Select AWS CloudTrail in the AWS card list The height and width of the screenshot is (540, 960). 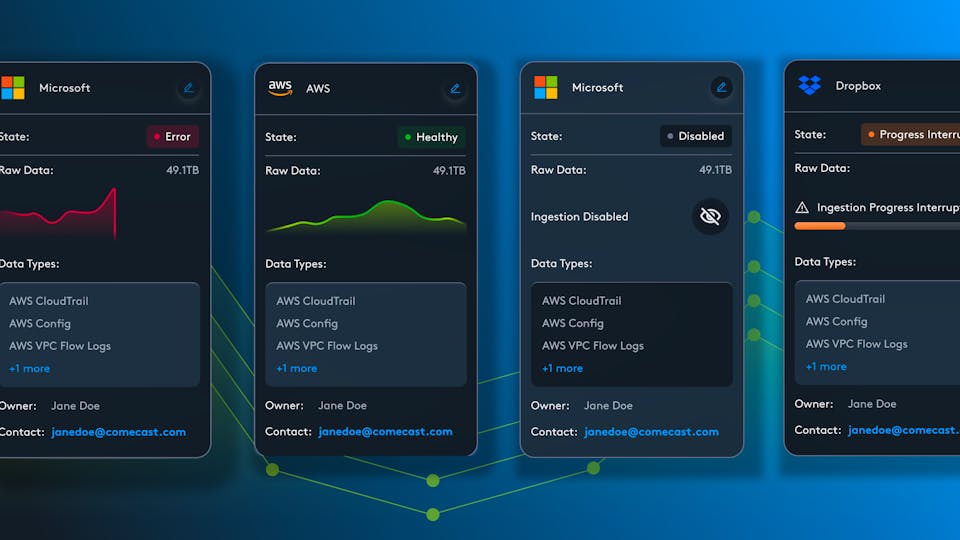pyautogui.click(x=315, y=301)
